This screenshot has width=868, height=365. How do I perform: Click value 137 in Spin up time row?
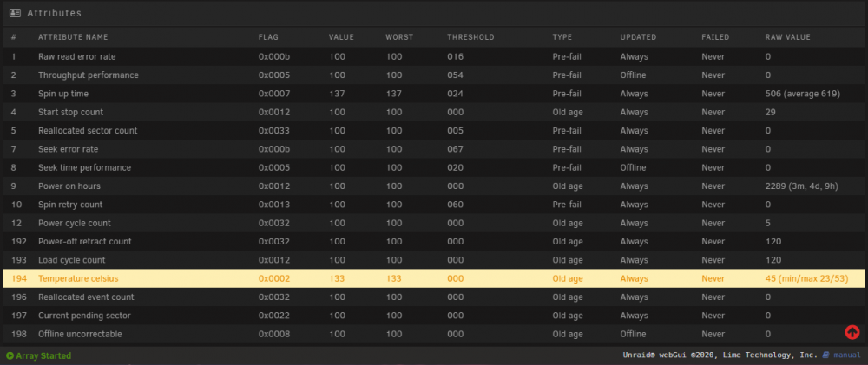337,94
